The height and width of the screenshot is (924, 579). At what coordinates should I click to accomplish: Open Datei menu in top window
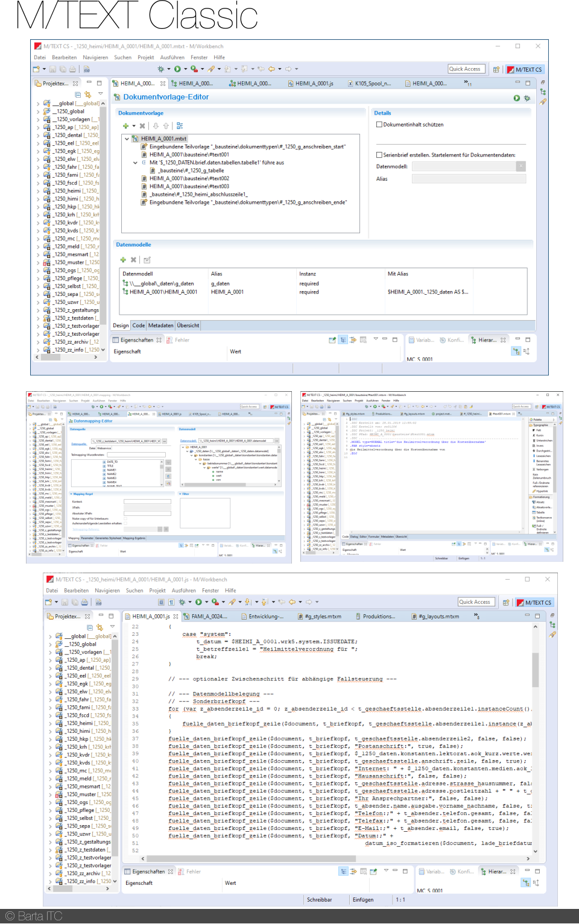40,58
